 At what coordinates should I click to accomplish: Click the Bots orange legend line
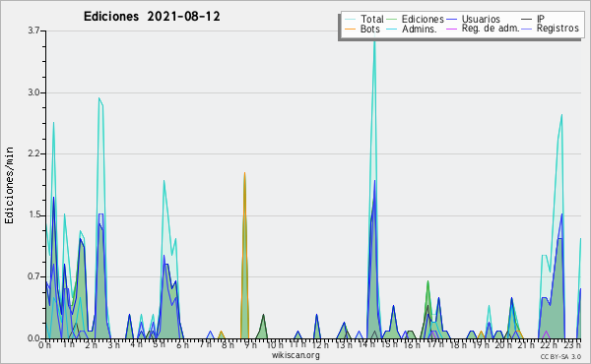(350, 29)
